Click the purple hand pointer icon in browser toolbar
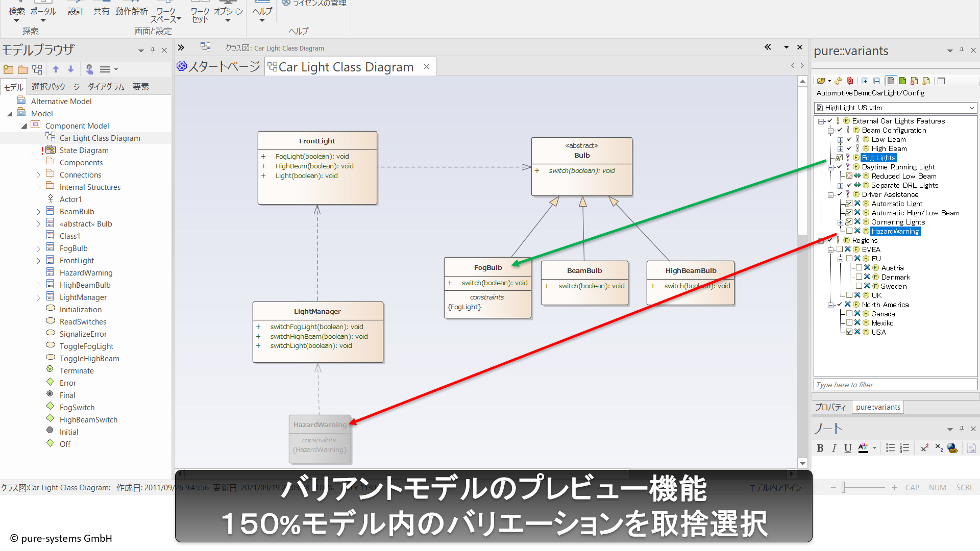The image size is (980, 551). [89, 69]
